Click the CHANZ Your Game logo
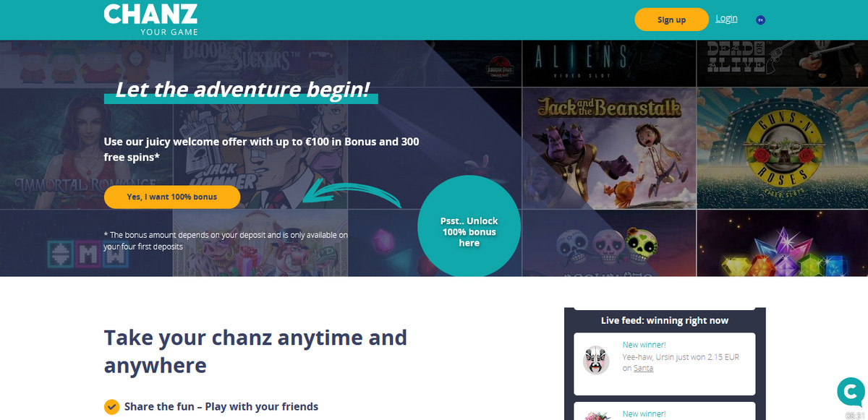 [150, 20]
